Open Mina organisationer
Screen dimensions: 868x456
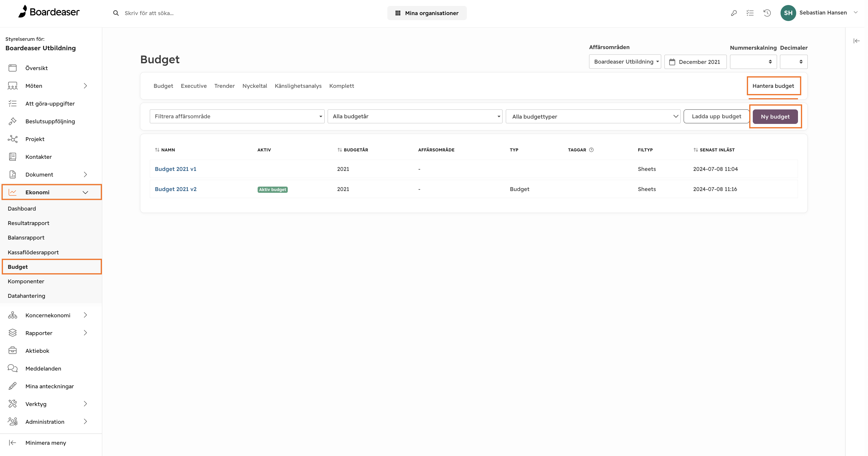(427, 13)
